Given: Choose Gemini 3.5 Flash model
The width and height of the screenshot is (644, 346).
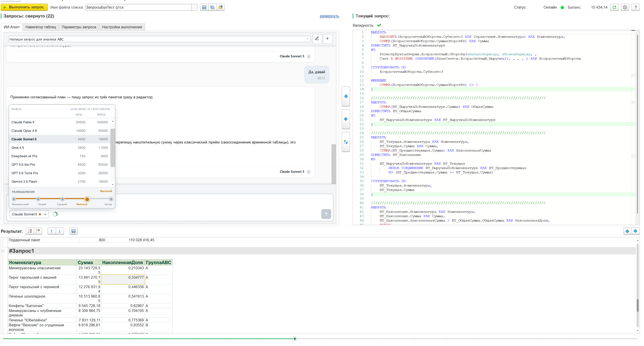Looking at the screenshot, I should (x=60, y=182).
